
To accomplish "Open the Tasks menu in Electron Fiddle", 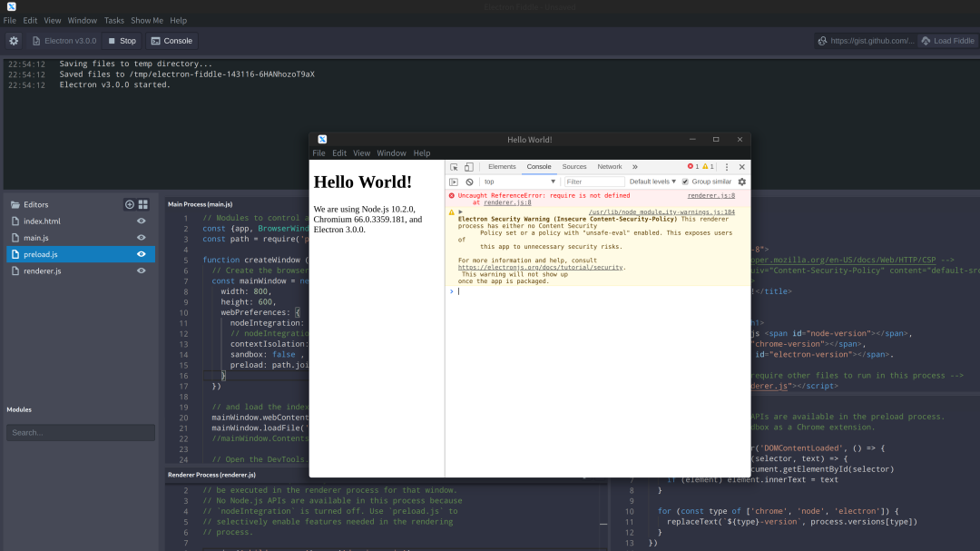I will [x=113, y=21].
